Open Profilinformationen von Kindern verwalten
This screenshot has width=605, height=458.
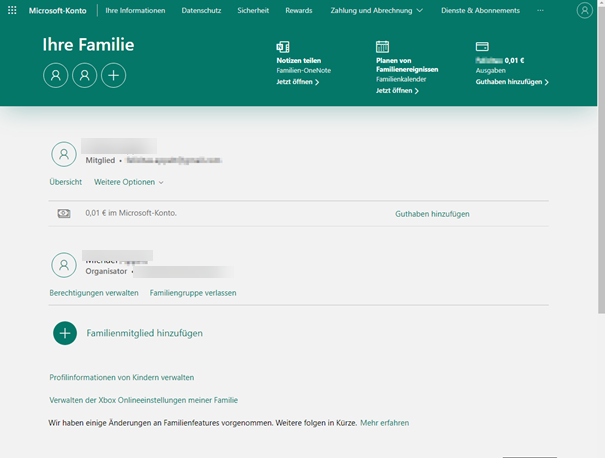(122, 377)
